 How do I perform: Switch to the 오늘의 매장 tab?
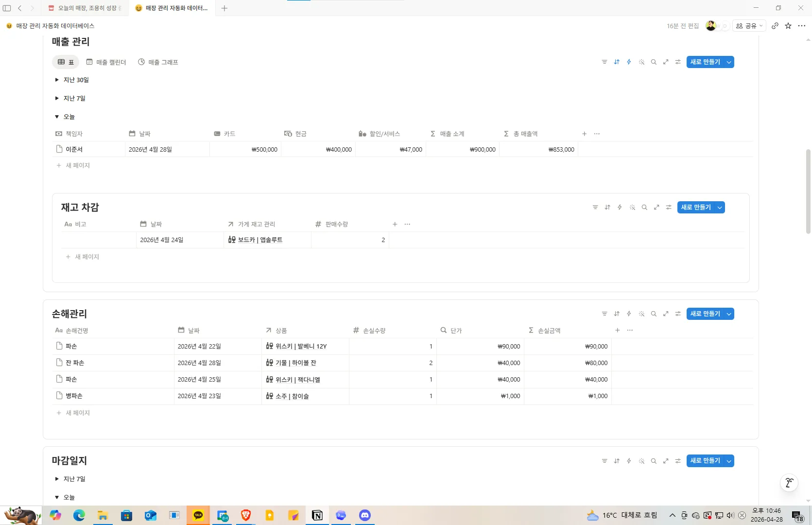85,8
